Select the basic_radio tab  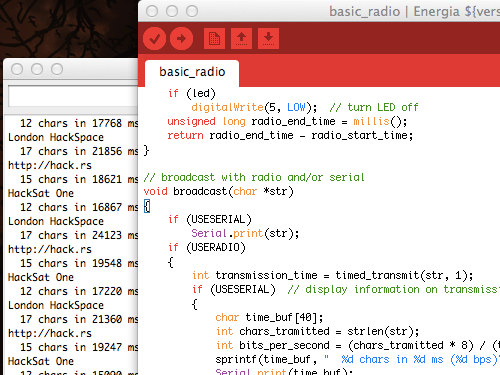pyautogui.click(x=192, y=72)
